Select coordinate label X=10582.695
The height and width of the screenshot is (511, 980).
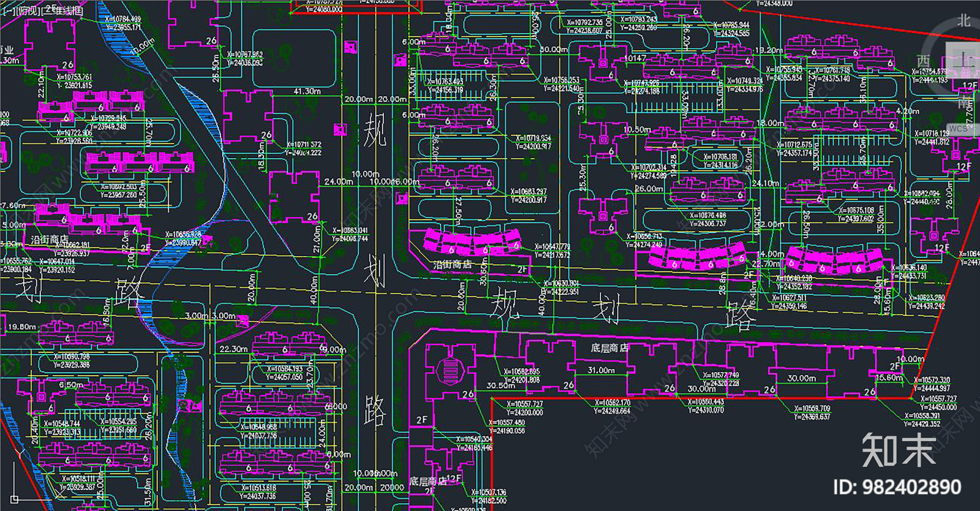(522, 371)
